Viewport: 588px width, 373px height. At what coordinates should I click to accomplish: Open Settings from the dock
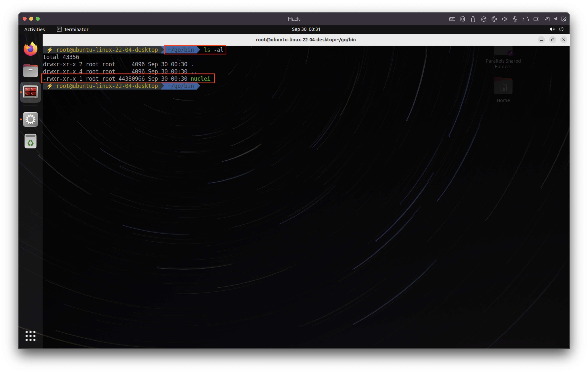pyautogui.click(x=31, y=119)
